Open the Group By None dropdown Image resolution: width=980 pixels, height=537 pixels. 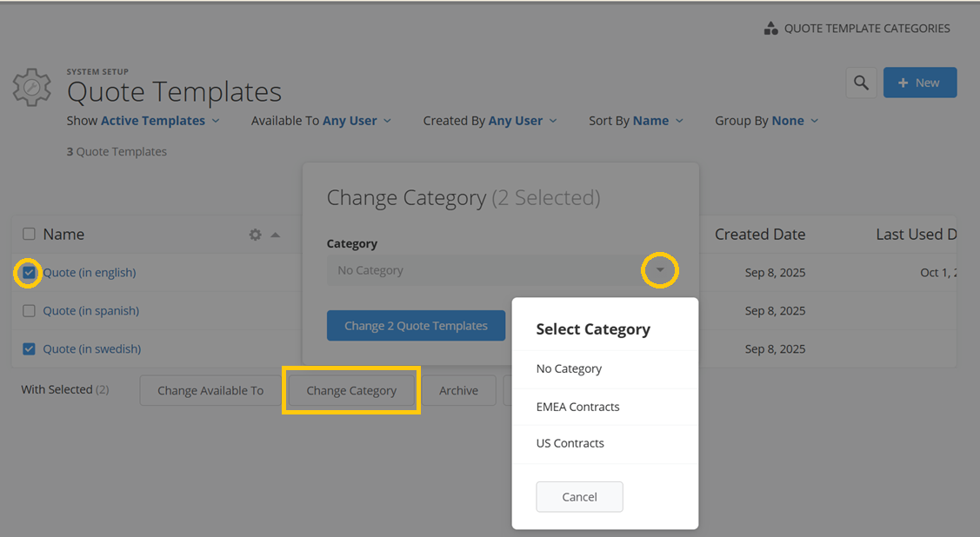pyautogui.click(x=766, y=121)
